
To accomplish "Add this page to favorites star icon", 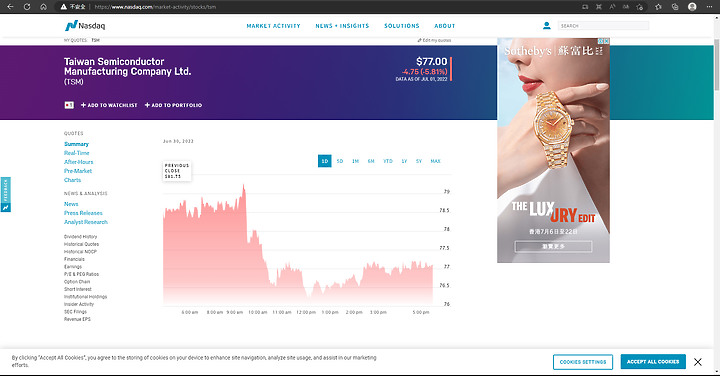I will click(x=640, y=7).
